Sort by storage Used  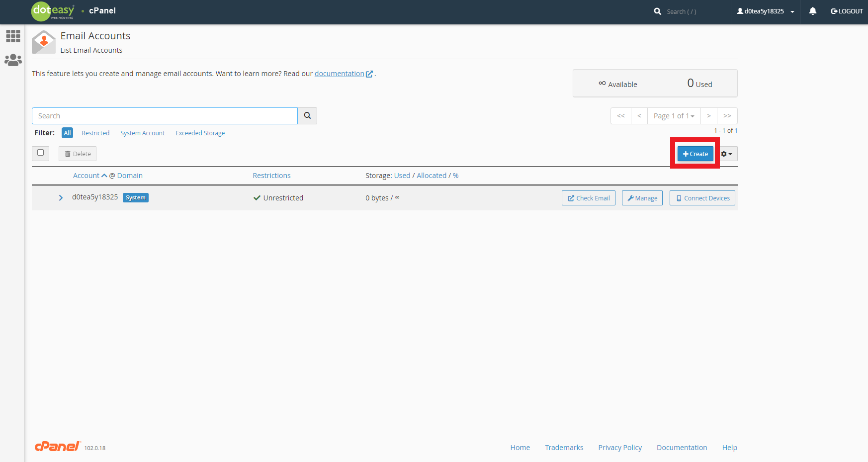(402, 176)
